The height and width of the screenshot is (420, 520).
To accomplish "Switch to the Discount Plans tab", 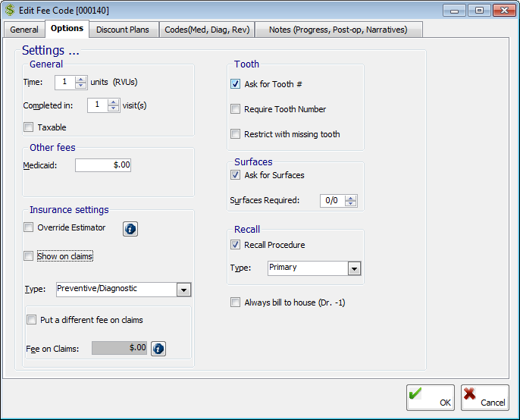I will coord(123,30).
